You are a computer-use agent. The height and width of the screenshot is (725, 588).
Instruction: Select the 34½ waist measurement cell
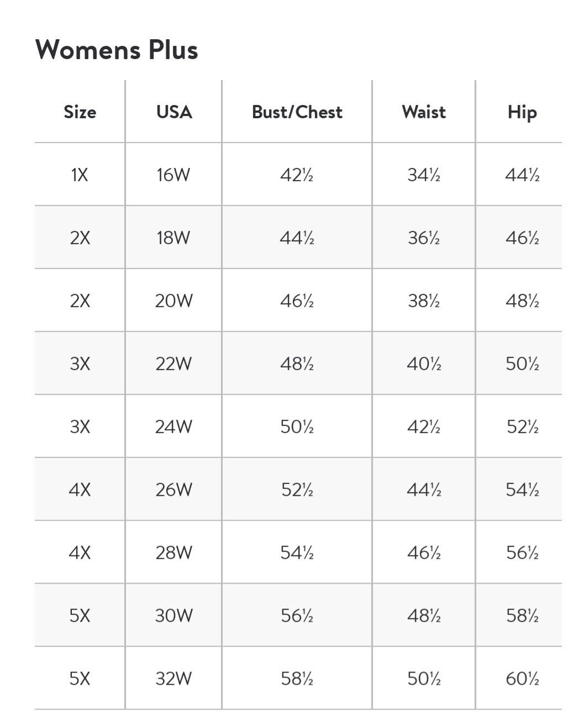click(x=424, y=175)
